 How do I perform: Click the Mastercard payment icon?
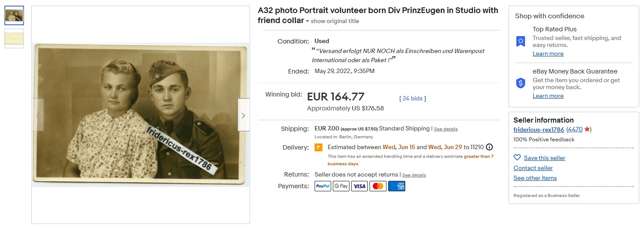(x=378, y=186)
